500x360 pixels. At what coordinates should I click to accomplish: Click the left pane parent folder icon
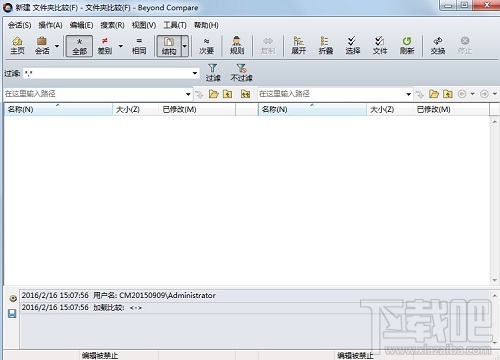coord(228,94)
